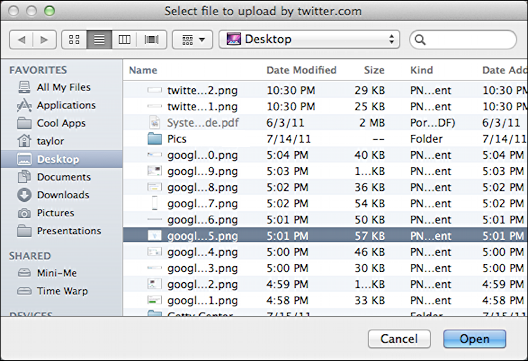Click the green zoom window button
Viewport: 528px width, 361px height.
tap(49, 11)
